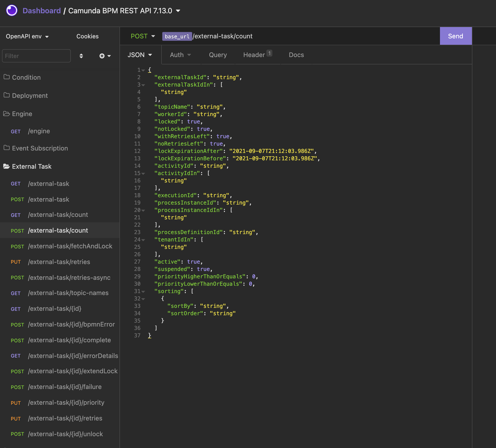Screen dimensions: 496x448
Task: Collapse the JSON root object at line 1
Action: pyautogui.click(x=143, y=70)
